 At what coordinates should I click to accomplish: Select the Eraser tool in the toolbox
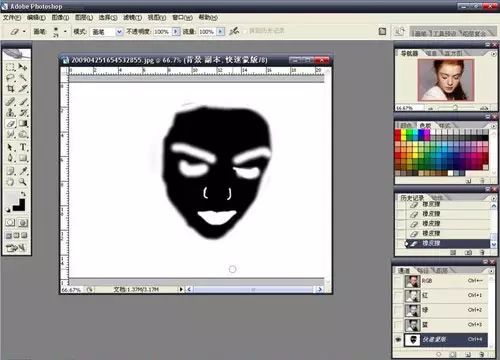[x=10, y=124]
